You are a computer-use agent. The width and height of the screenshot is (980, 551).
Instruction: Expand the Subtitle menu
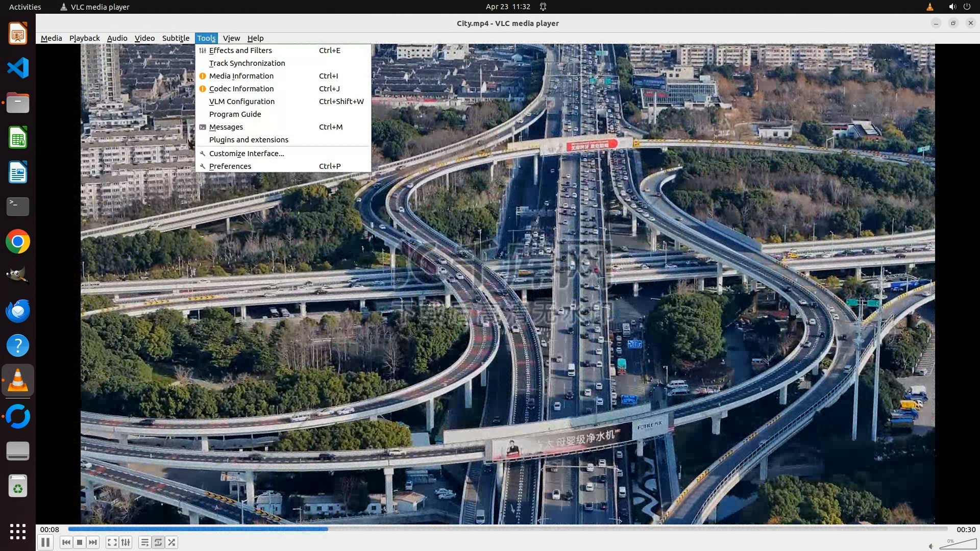pyautogui.click(x=176, y=38)
